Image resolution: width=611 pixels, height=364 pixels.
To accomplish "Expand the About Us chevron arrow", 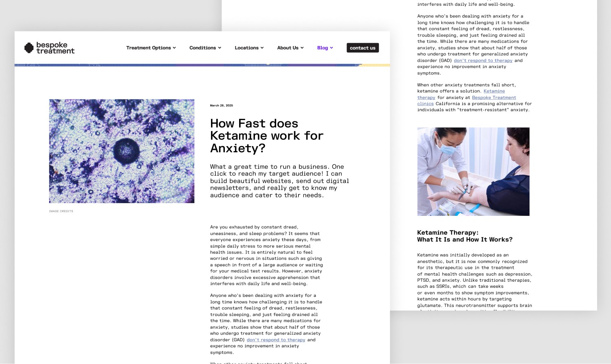I will 302,48.
